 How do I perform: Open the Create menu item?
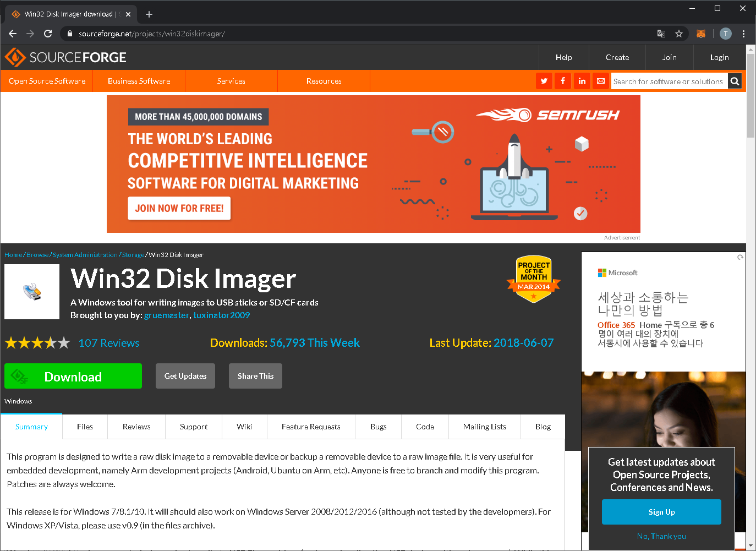[x=617, y=57]
